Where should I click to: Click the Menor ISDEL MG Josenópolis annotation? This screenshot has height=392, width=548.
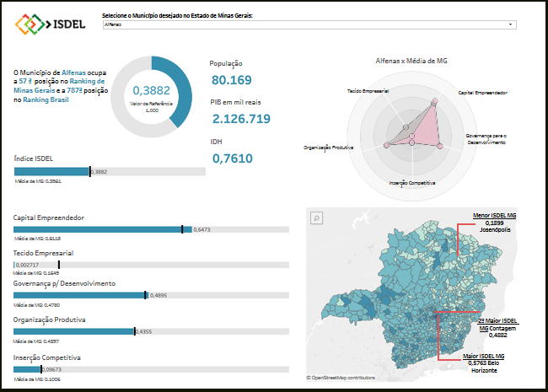click(x=494, y=223)
